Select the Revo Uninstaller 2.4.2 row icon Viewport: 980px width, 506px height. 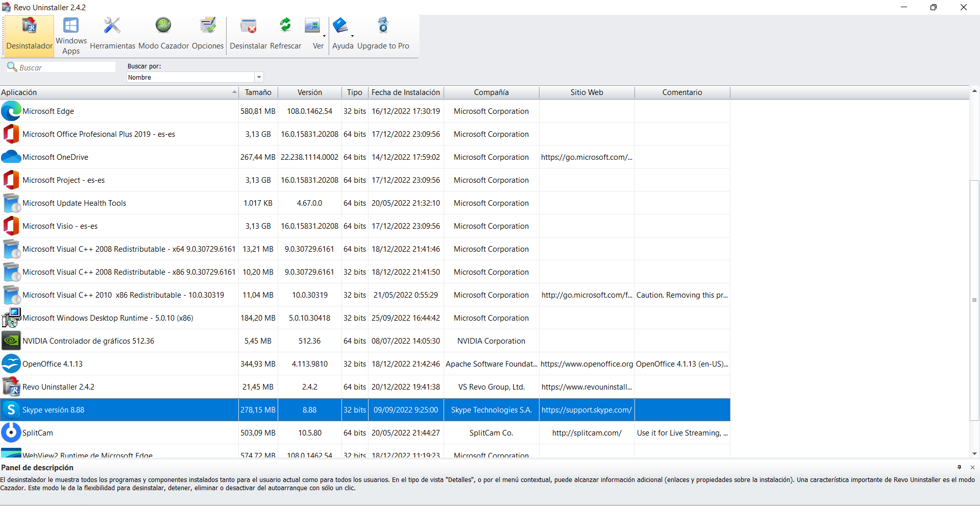click(11, 387)
